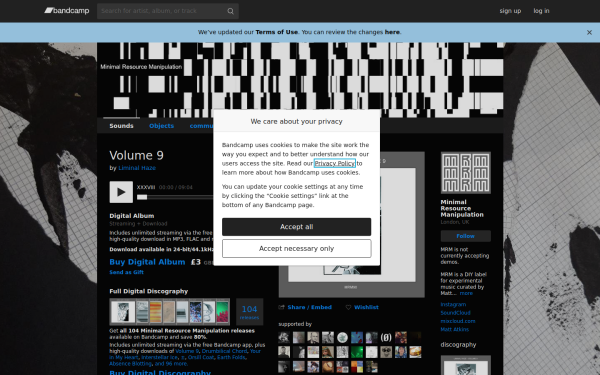The width and height of the screenshot is (600, 375).
Task: Open the Matt Atkins link
Action: pos(455,329)
